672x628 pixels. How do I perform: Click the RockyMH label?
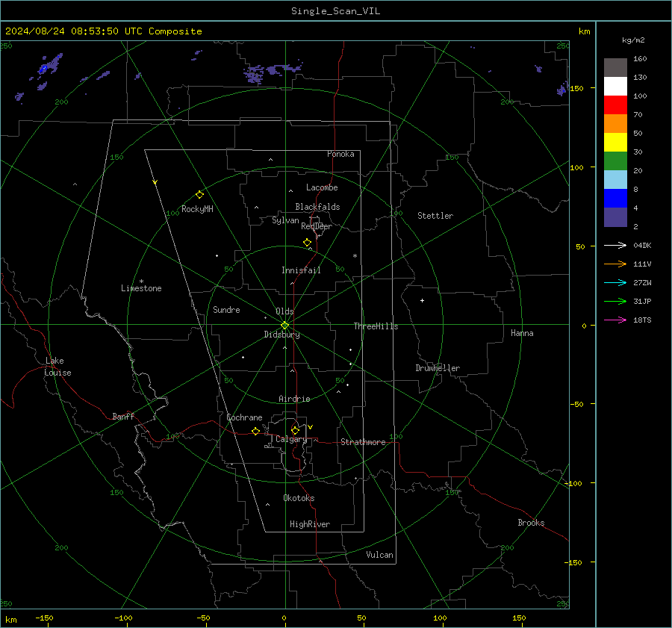[197, 209]
